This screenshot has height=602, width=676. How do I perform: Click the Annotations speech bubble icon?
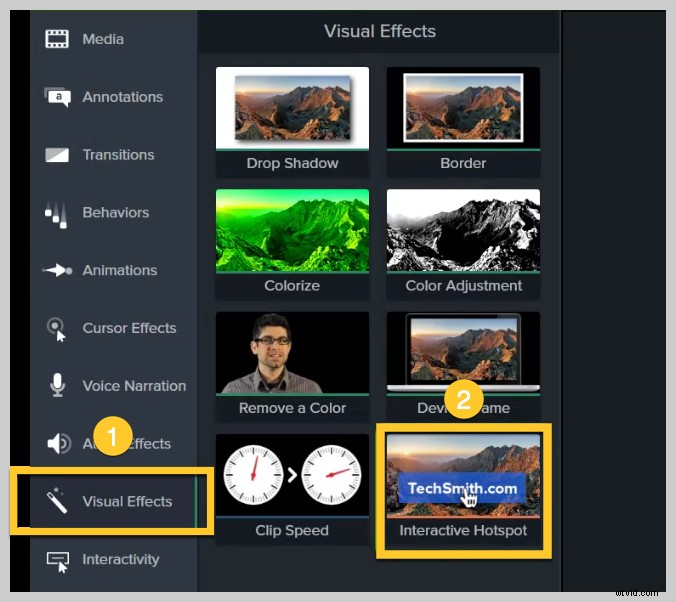tap(57, 97)
